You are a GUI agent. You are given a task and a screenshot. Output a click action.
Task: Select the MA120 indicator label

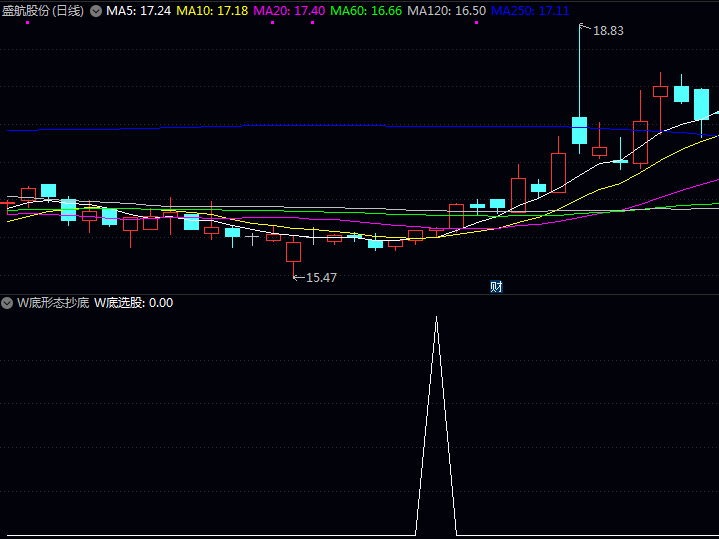click(x=448, y=10)
